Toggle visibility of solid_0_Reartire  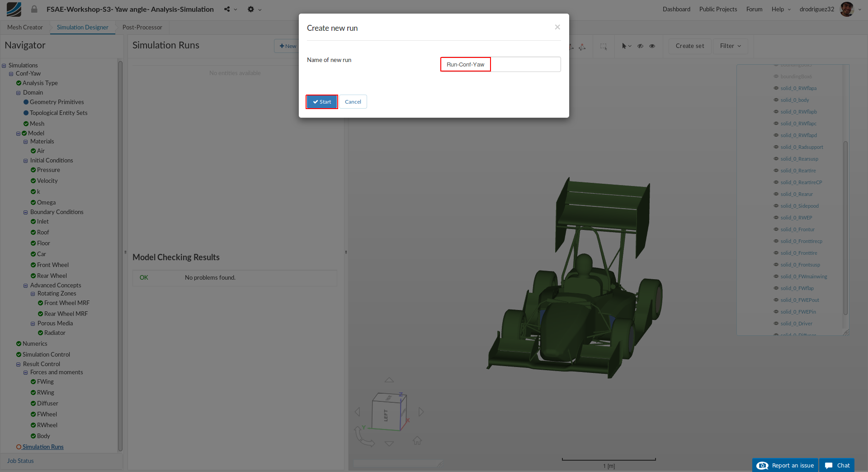(776, 171)
